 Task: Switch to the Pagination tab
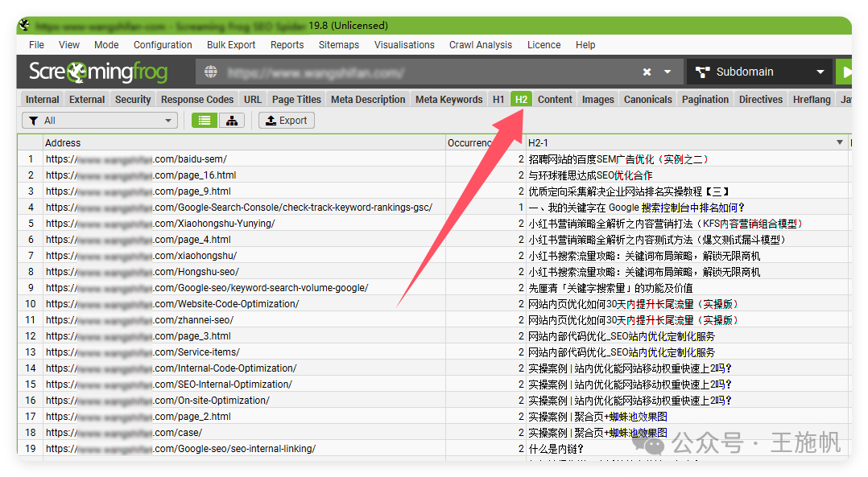coord(705,100)
